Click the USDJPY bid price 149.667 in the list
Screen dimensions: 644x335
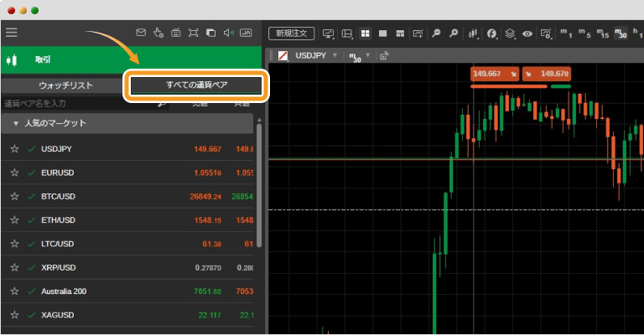(x=207, y=149)
